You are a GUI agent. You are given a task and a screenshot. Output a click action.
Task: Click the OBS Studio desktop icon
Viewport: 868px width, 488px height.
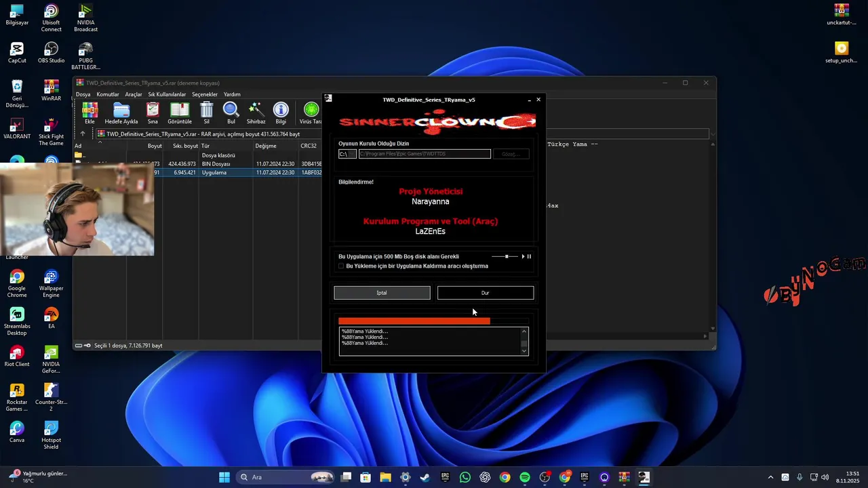(x=51, y=52)
